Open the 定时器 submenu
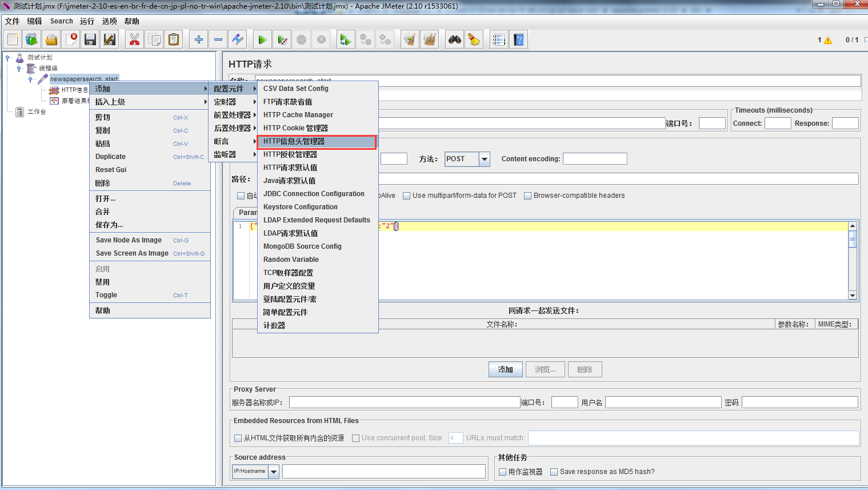 point(233,102)
